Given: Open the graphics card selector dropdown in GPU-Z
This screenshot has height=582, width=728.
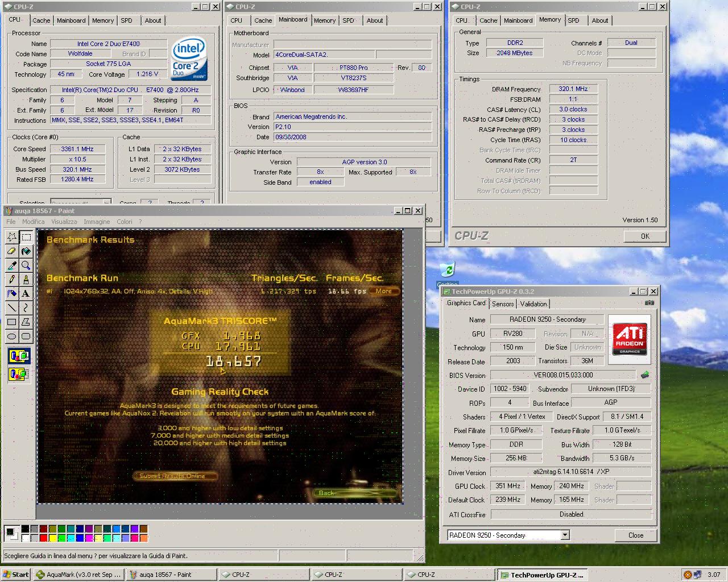Looking at the screenshot, I should pyautogui.click(x=565, y=535).
